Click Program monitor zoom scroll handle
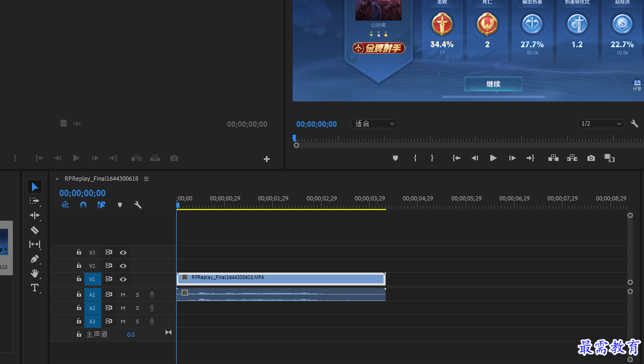644x364 pixels. click(x=296, y=145)
